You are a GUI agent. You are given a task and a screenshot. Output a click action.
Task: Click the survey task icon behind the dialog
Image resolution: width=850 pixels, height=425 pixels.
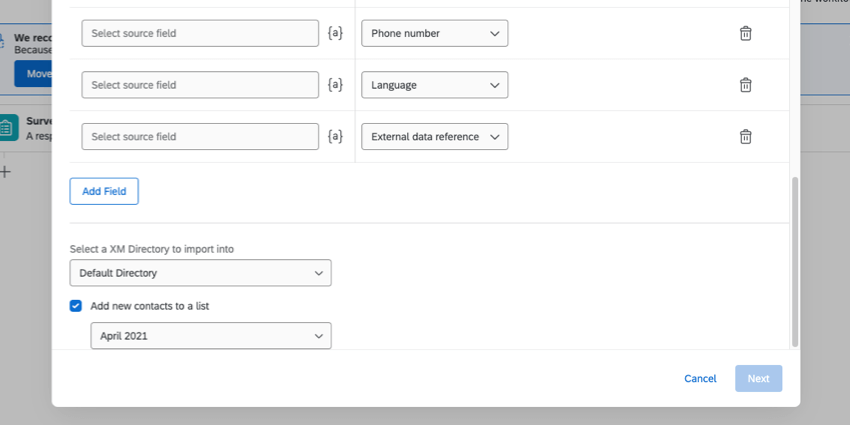pos(8,127)
